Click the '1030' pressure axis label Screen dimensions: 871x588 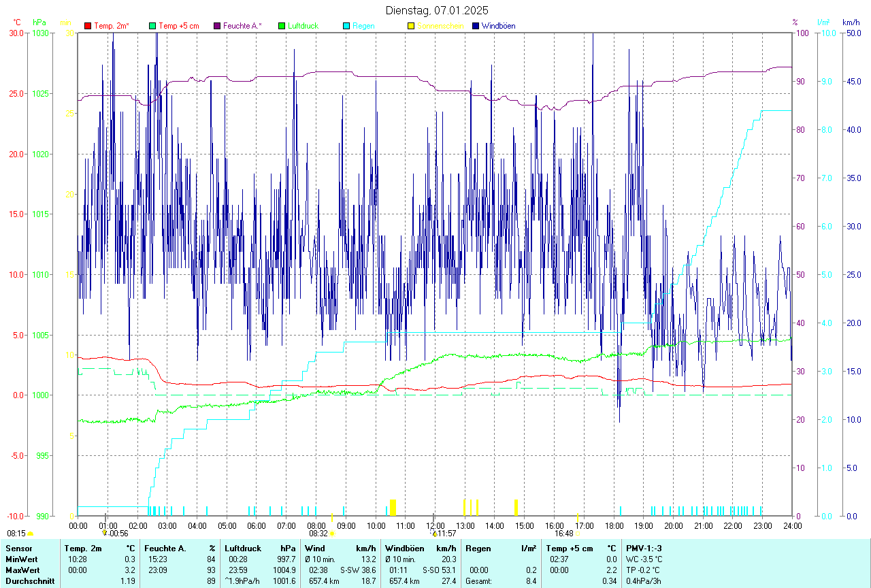[41, 33]
